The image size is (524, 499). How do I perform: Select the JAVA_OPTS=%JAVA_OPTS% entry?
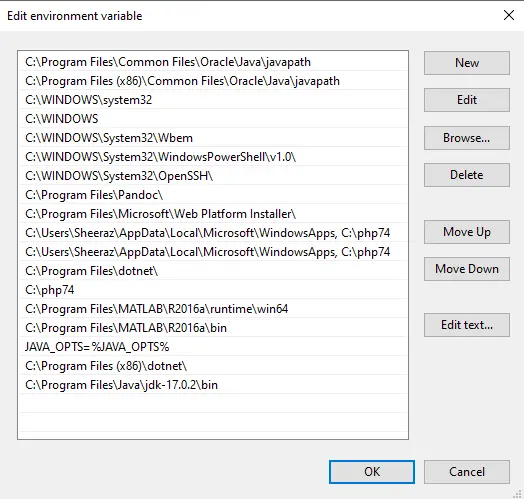pyautogui.click(x=213, y=347)
